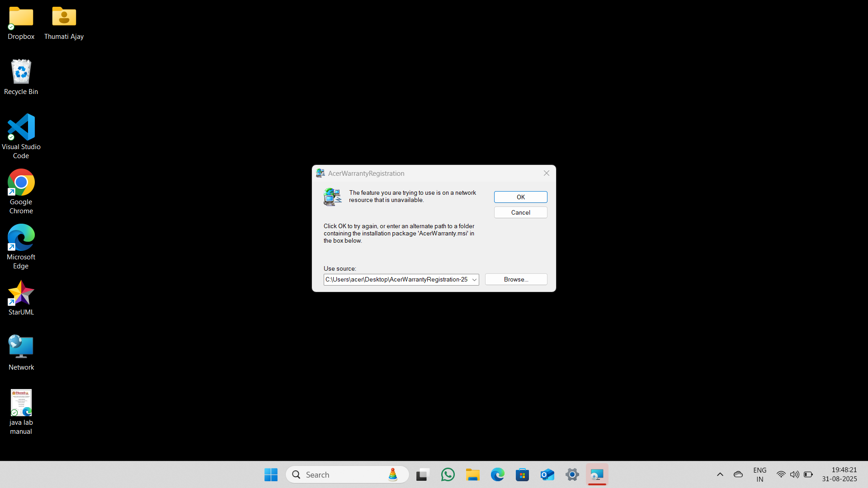Select the StarUML desktop shortcut
The image size is (868, 488).
(21, 298)
